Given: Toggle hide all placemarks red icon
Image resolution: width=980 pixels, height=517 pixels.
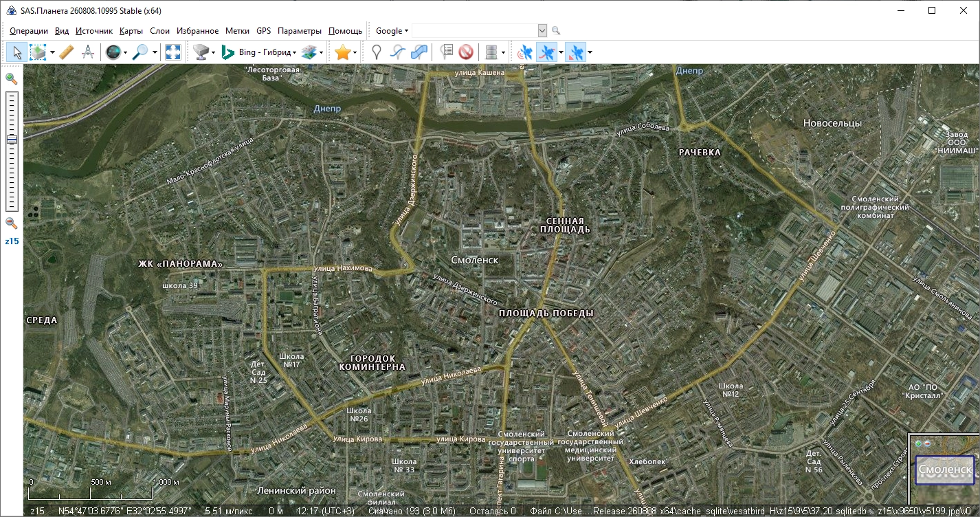Looking at the screenshot, I should (x=466, y=52).
